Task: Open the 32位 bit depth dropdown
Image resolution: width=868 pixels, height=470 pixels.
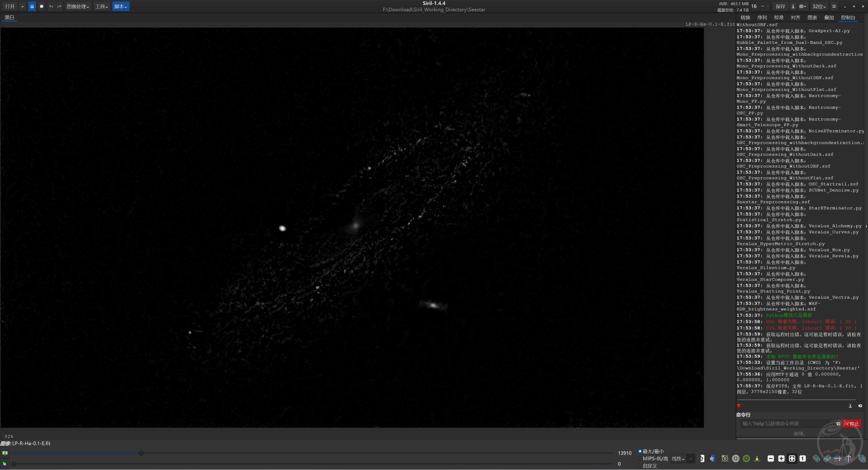Action: [819, 6]
